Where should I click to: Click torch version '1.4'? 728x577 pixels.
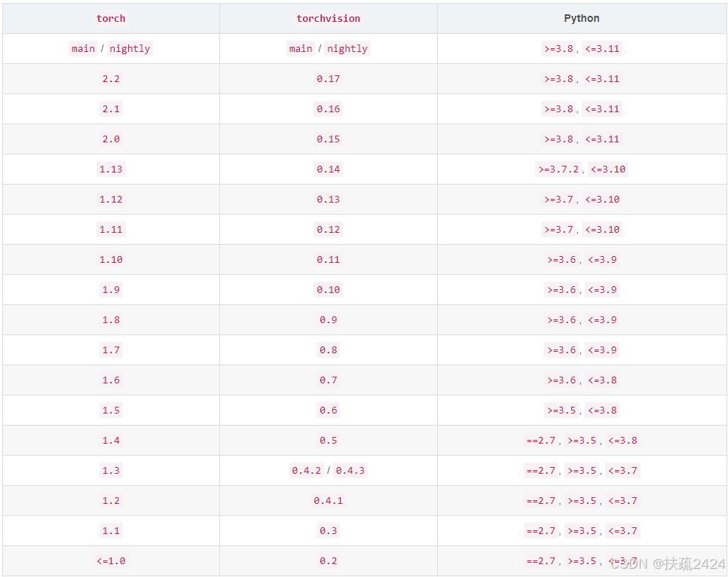111,441
